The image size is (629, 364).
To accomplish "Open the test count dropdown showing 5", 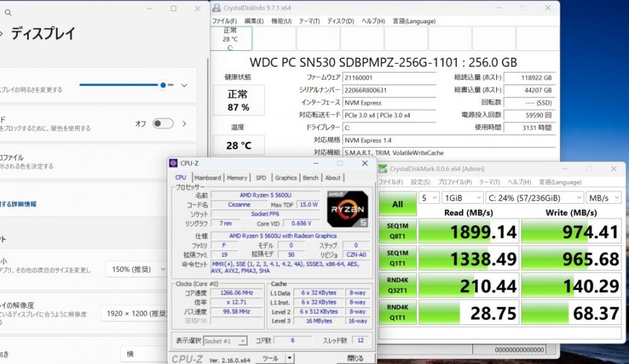I will (x=429, y=197).
